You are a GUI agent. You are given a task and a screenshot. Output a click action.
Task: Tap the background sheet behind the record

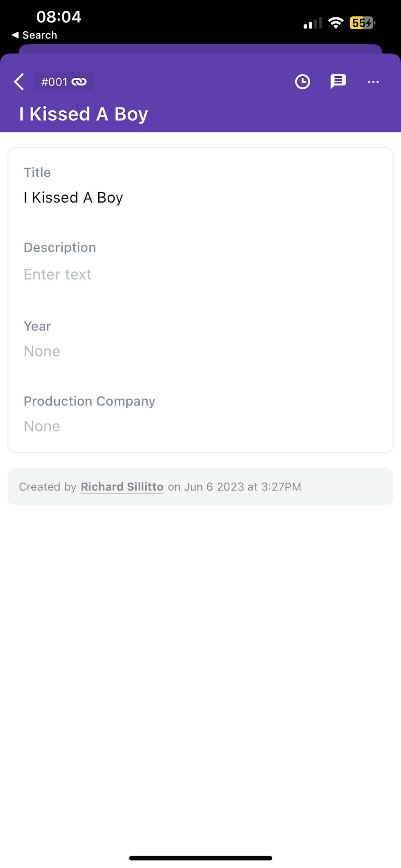pos(200,49)
